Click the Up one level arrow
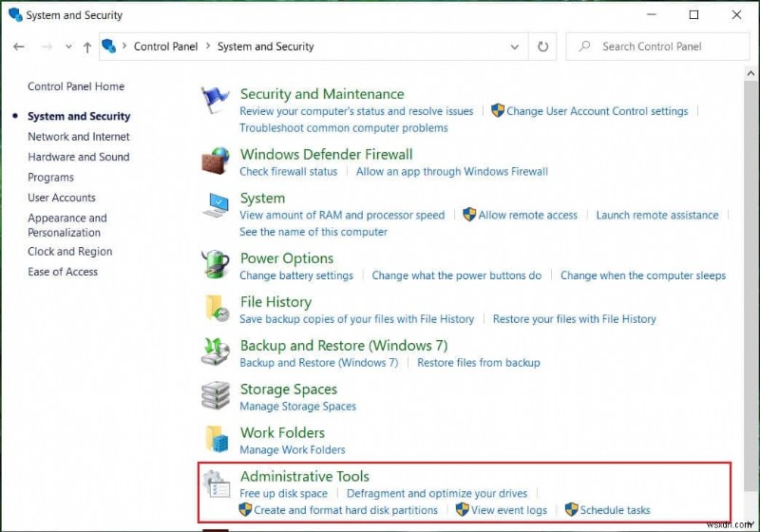760x532 pixels. tap(87, 47)
